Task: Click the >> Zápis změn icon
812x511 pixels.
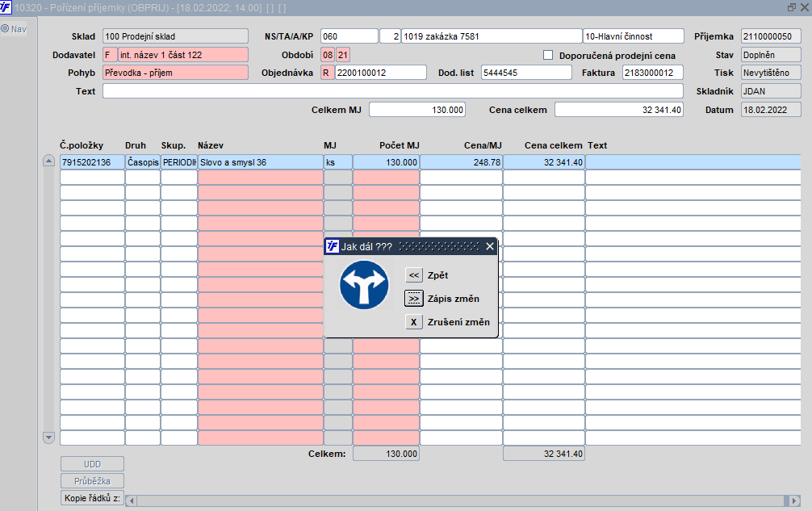Action: pos(414,299)
